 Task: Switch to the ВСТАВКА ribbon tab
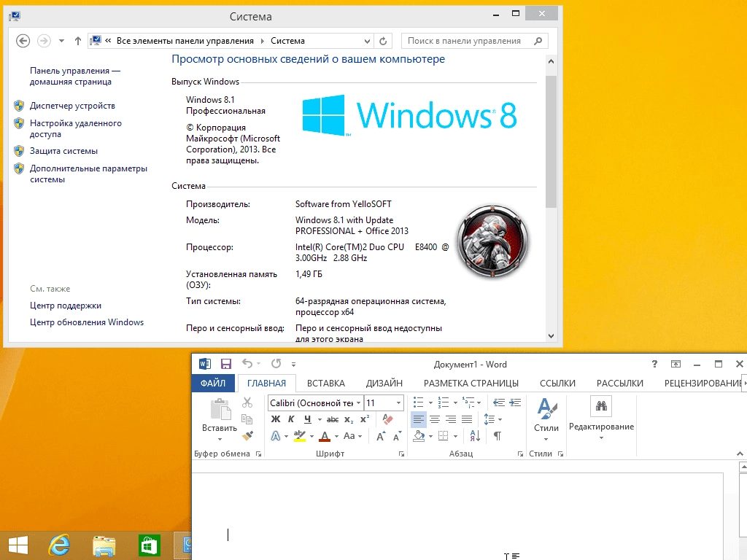(x=326, y=384)
